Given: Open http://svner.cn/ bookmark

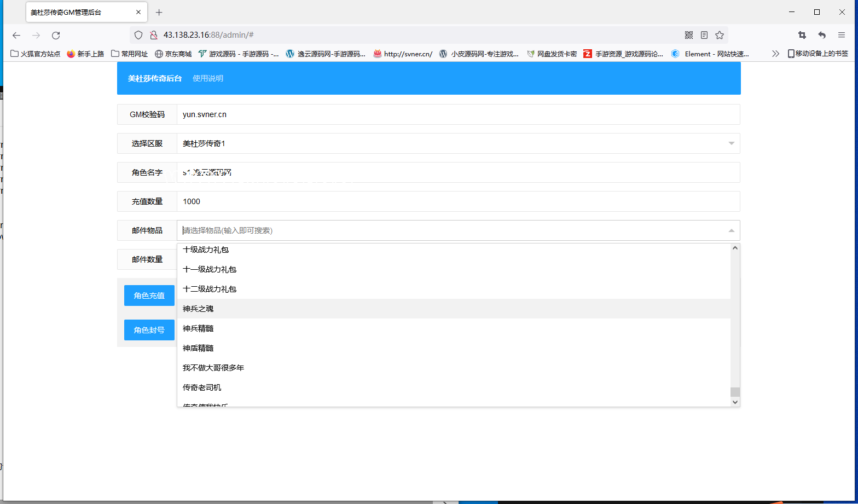Looking at the screenshot, I should click(x=403, y=54).
